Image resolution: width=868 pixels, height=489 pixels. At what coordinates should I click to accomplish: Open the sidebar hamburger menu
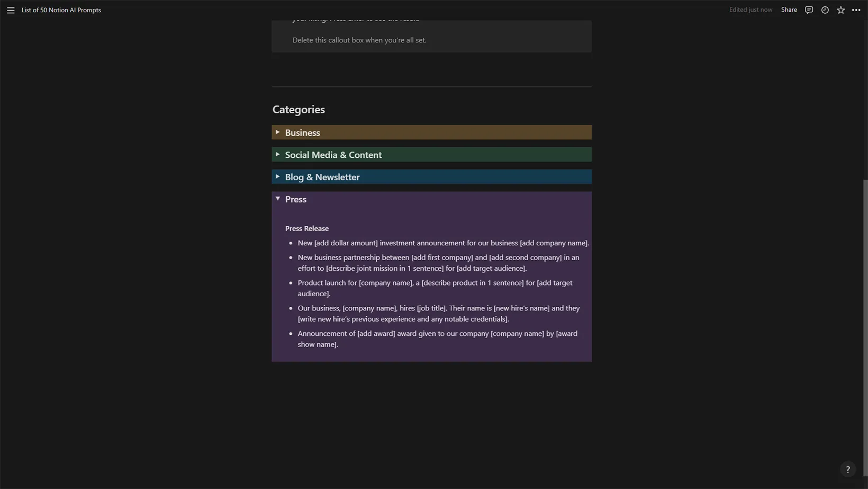[x=11, y=10]
